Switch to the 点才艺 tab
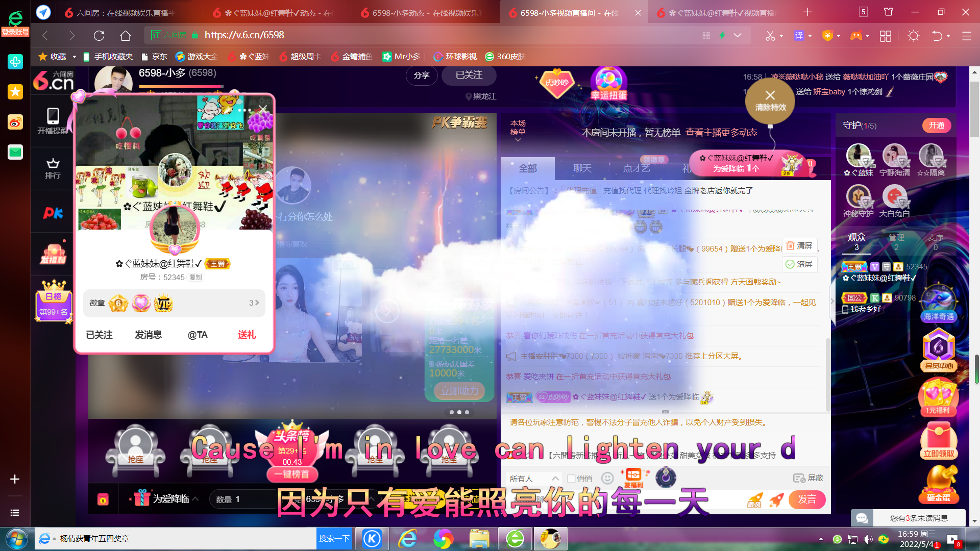The image size is (980, 551). pos(636,168)
